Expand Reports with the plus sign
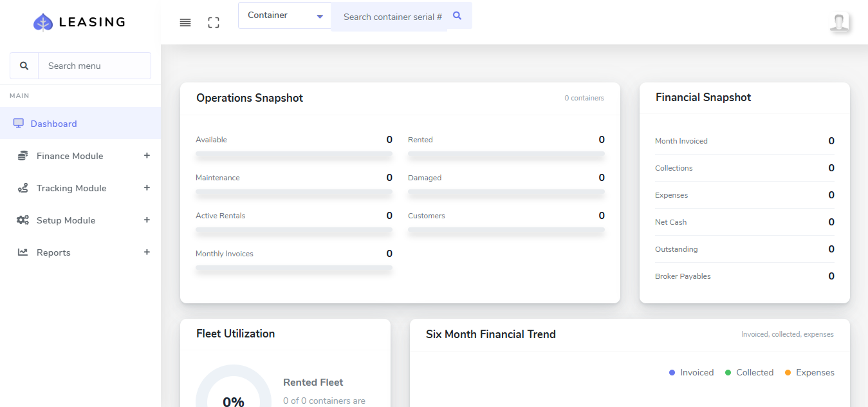Viewport: 868px width, 407px height. tap(147, 252)
